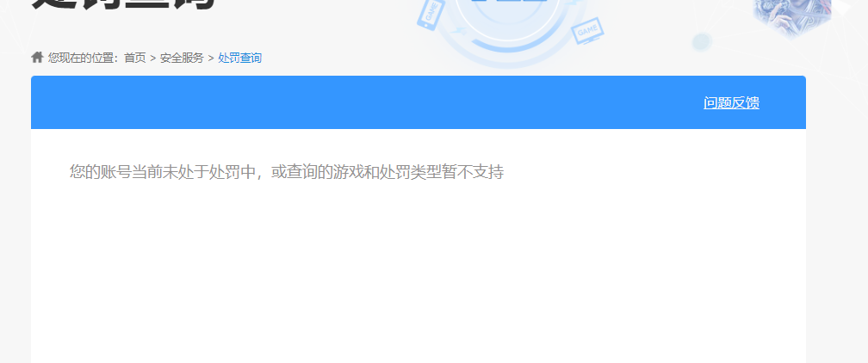The height and width of the screenshot is (363, 868).
Task: Open 安全服务 from the breadcrumb
Action: 183,58
